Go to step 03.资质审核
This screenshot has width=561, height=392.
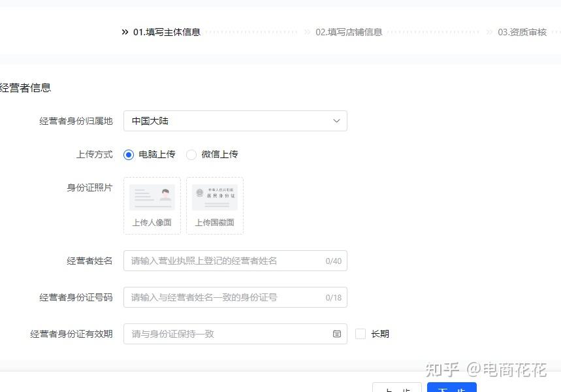[x=522, y=32]
